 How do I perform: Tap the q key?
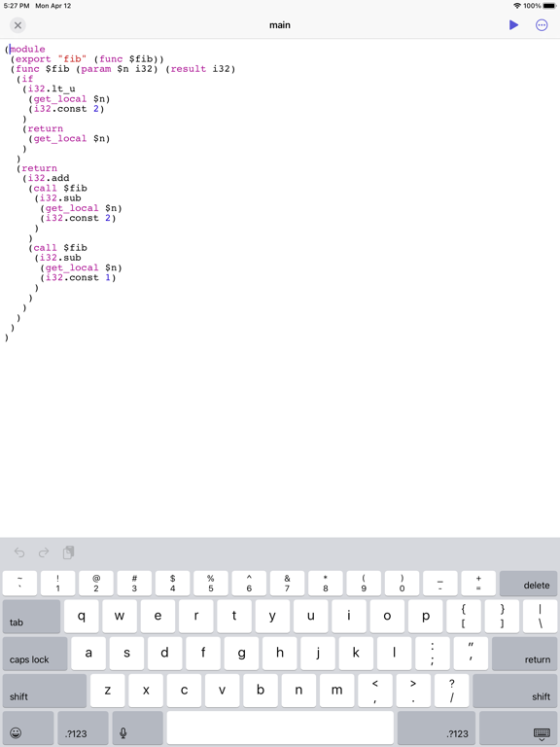coord(82,616)
